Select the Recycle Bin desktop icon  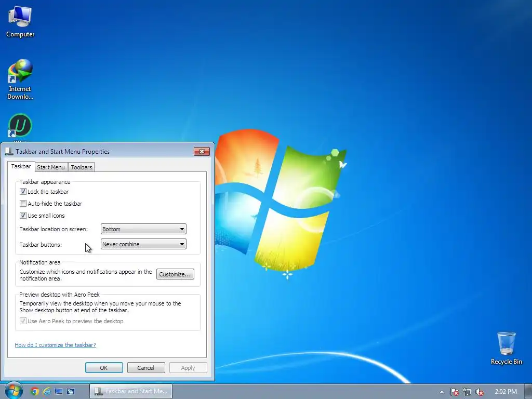[x=506, y=348]
